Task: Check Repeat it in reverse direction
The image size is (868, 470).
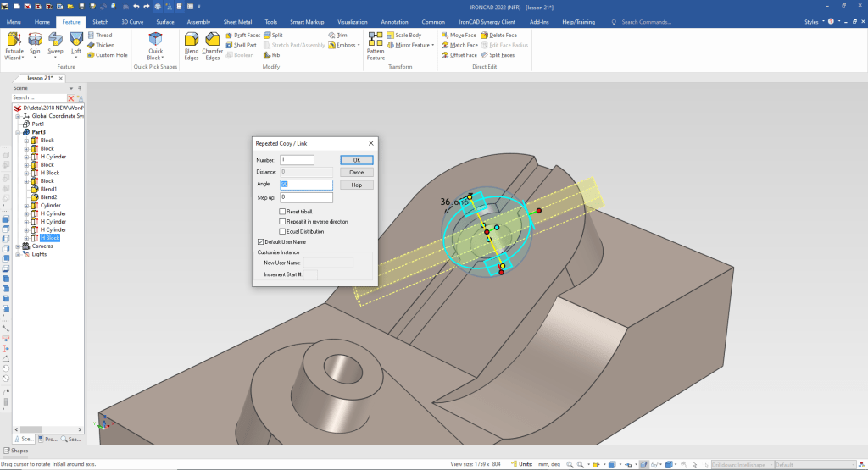Action: 282,221
